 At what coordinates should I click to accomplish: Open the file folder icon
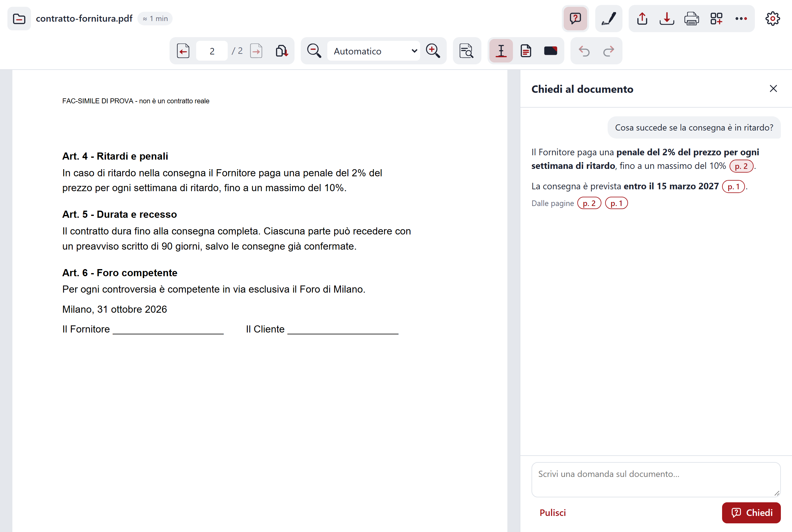pyautogui.click(x=19, y=19)
